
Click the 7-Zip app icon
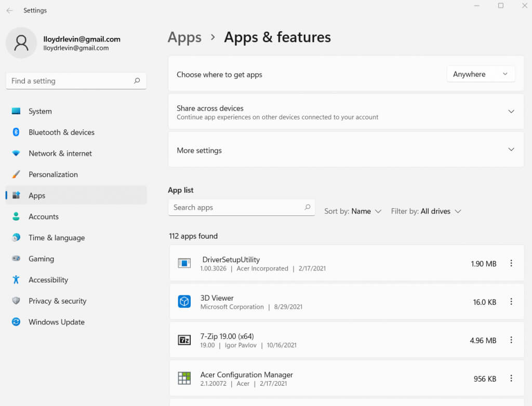[184, 340]
